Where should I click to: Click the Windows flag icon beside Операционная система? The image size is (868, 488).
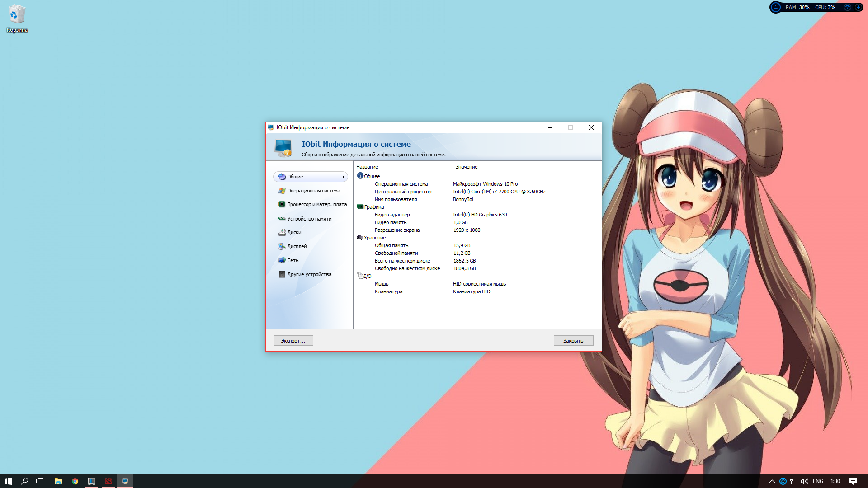282,191
